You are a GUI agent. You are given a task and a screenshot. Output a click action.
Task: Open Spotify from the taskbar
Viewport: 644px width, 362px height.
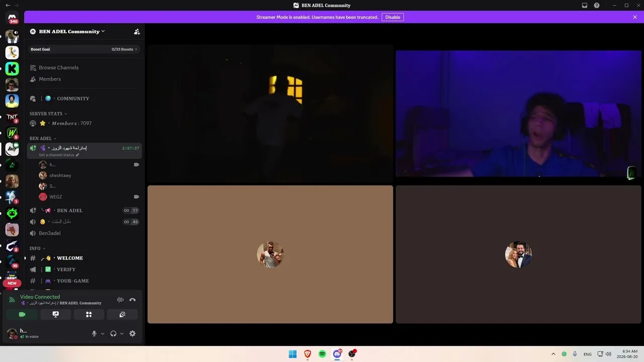tap(323, 354)
